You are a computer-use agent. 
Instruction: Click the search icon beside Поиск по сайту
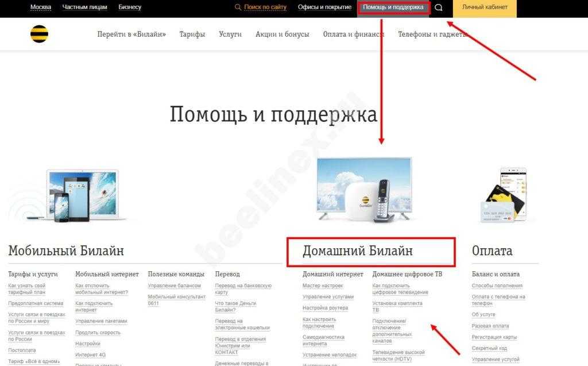click(x=238, y=7)
